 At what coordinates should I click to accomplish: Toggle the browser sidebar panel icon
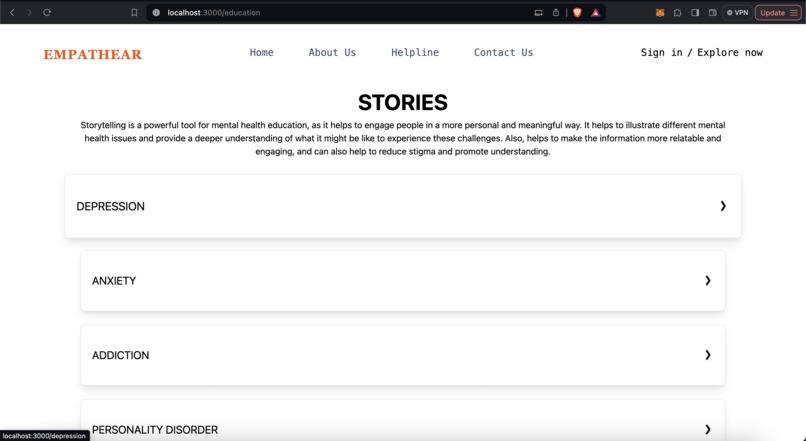point(695,13)
